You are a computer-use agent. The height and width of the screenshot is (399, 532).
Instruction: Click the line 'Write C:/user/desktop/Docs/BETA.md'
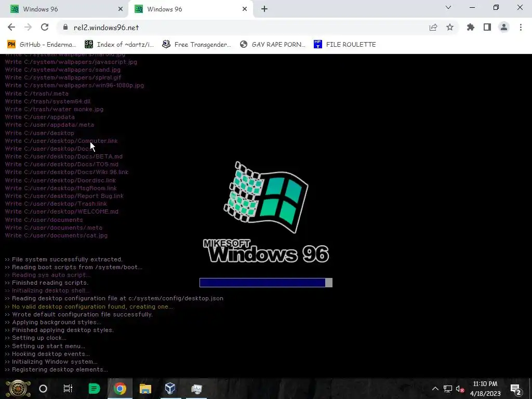click(64, 156)
